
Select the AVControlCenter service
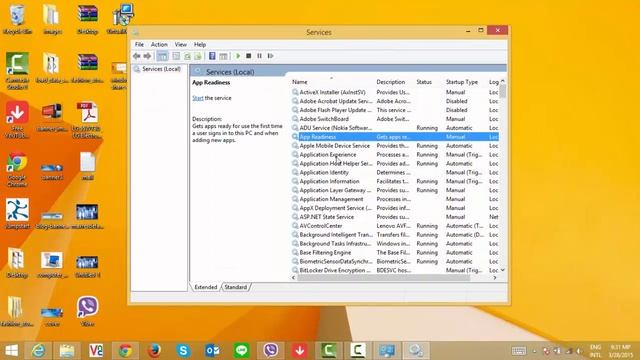(x=395, y=226)
